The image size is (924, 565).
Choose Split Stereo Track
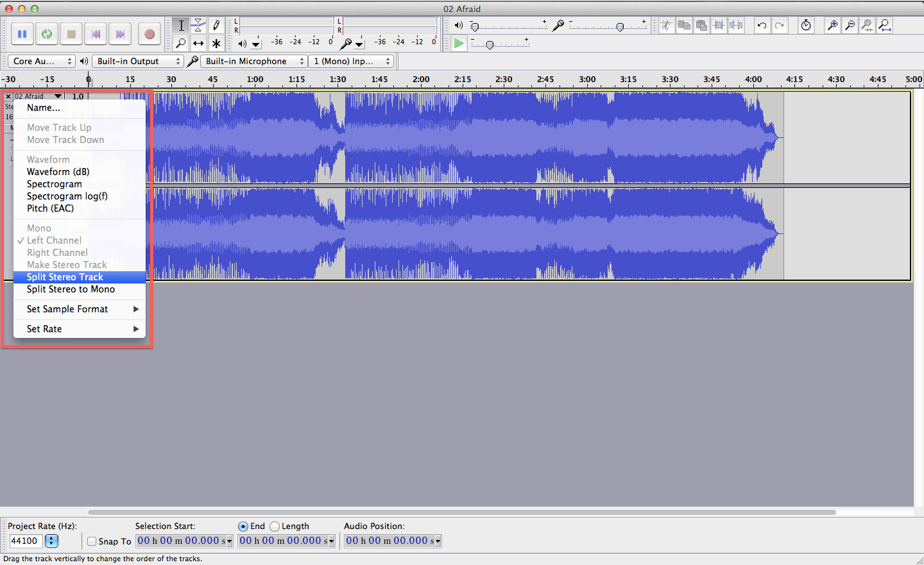point(80,277)
